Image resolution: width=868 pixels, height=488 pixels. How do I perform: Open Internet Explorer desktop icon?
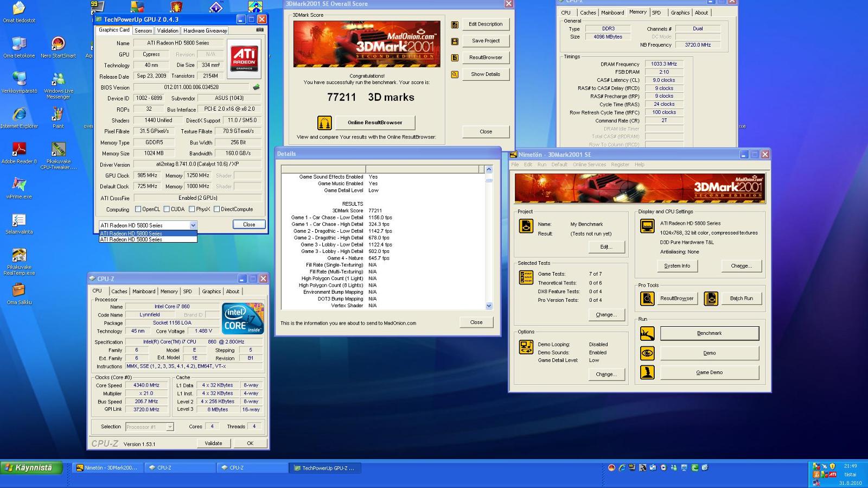coord(20,114)
